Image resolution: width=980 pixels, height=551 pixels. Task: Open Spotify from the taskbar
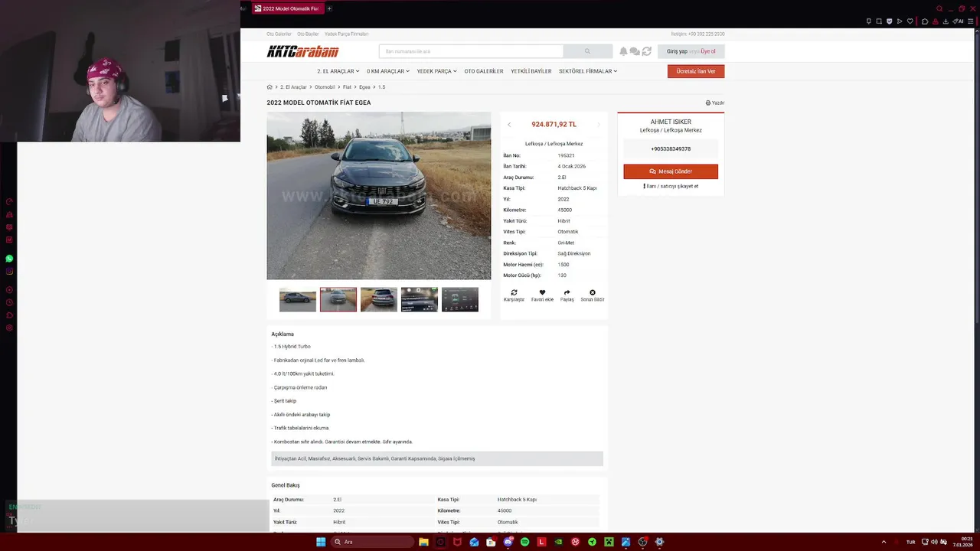(x=525, y=542)
